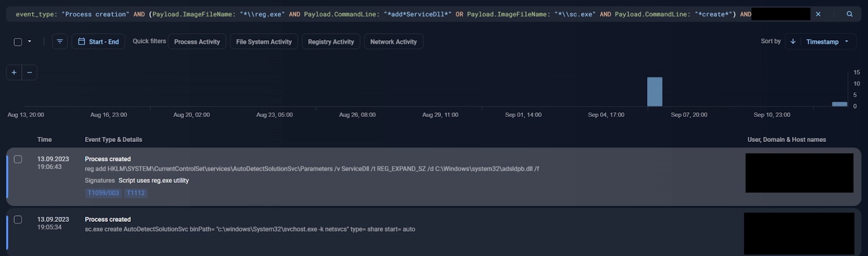Click the User, Domain & Host names header
The height and width of the screenshot is (256, 868).
787,140
